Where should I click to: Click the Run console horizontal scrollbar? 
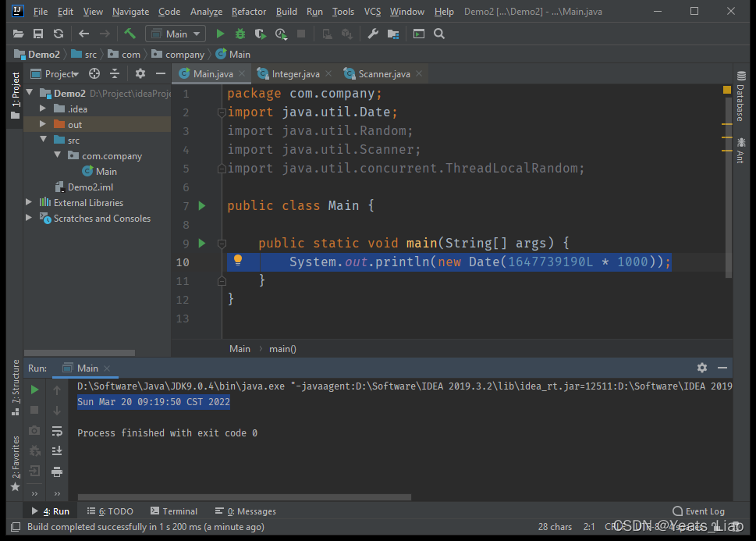click(x=245, y=497)
